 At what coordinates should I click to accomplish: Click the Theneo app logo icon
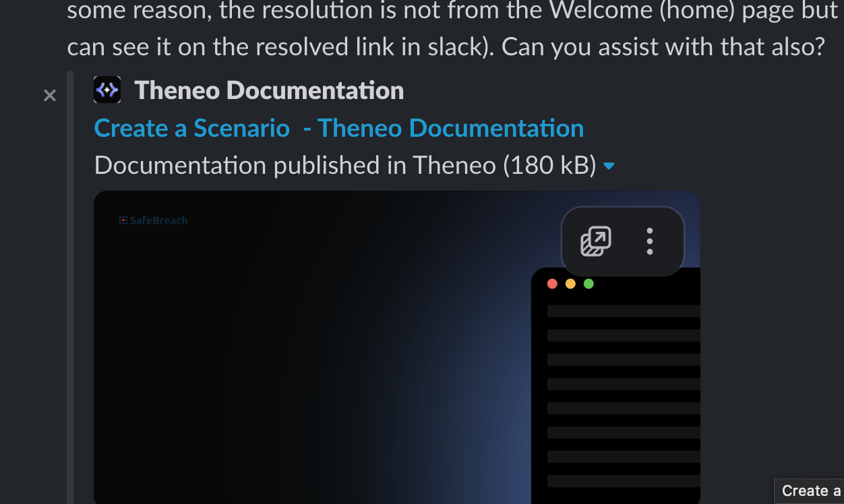coord(107,90)
